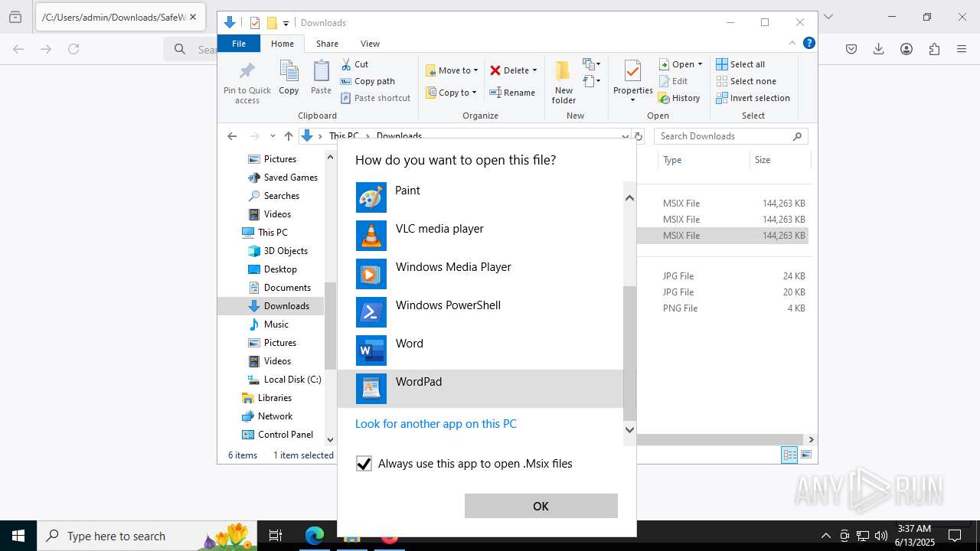Click app list scrollbar up arrow
This screenshot has height=551, width=980.
coord(629,197)
